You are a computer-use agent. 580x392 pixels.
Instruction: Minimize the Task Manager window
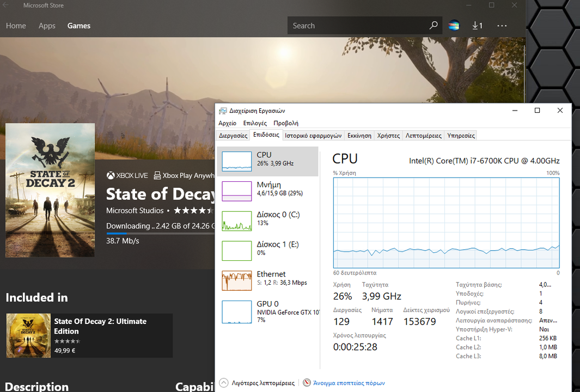515,110
